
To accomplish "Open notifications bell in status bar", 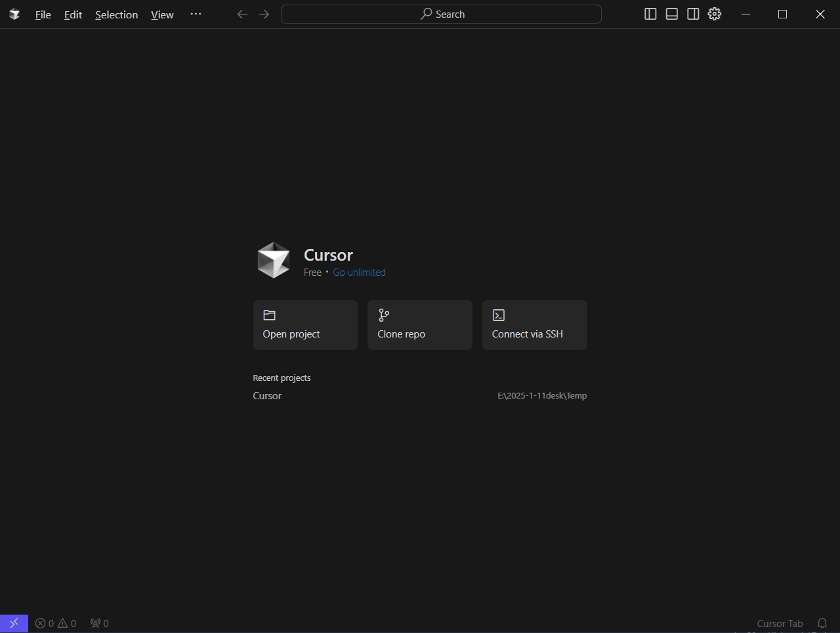I will click(822, 623).
